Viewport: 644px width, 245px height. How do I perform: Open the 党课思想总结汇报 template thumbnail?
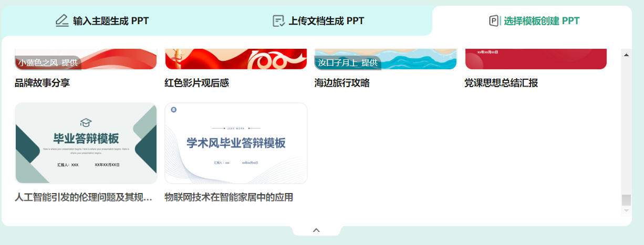tap(536, 59)
